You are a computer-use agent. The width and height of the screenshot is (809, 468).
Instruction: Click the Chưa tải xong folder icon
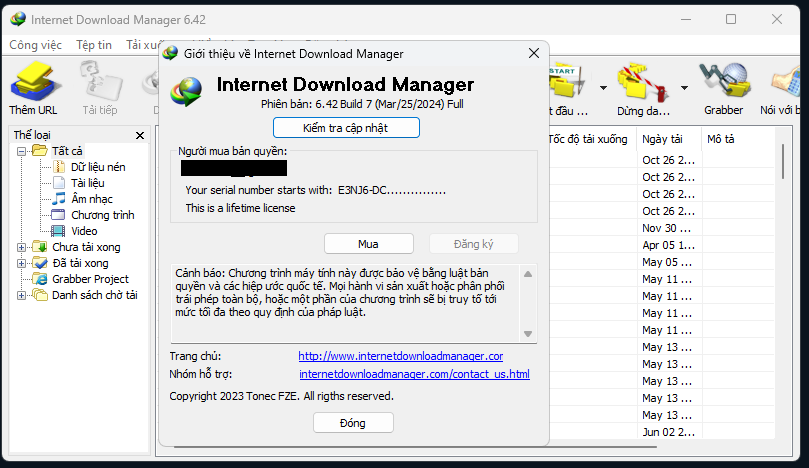click(40, 247)
